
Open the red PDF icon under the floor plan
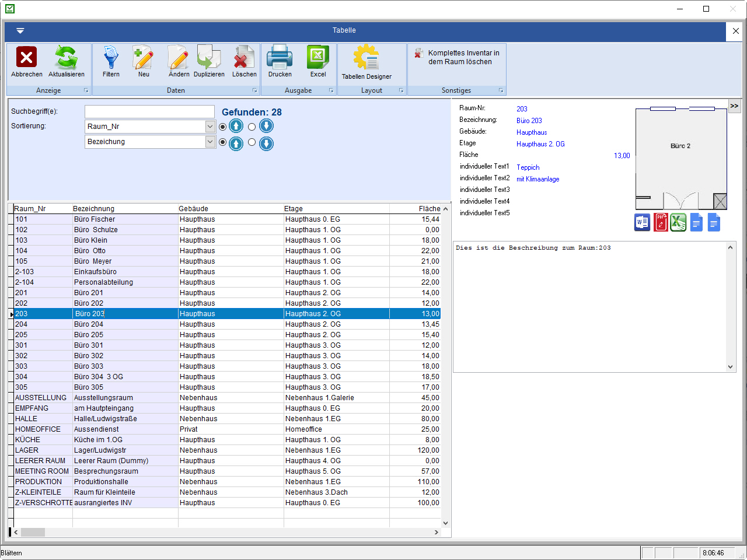[x=661, y=222]
